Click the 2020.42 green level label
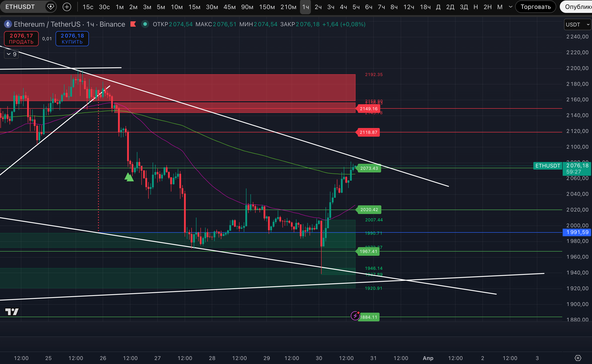Viewport: 592px width, 364px height. [x=369, y=209]
